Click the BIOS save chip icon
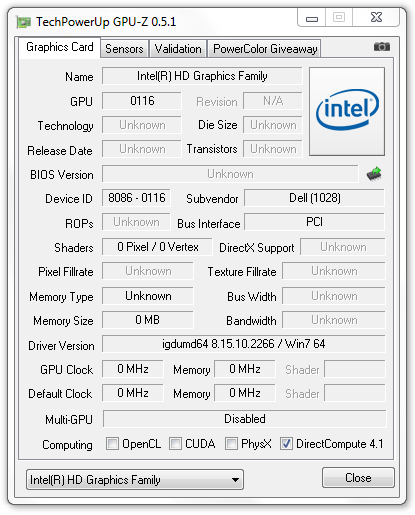Screen dimensions: 415x515 click(374, 174)
